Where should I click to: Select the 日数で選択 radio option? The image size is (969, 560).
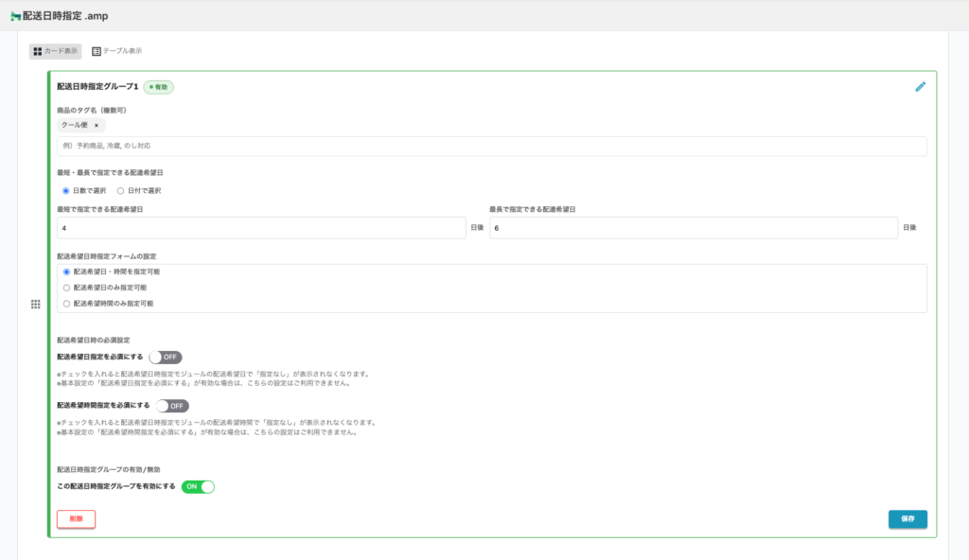tap(66, 190)
